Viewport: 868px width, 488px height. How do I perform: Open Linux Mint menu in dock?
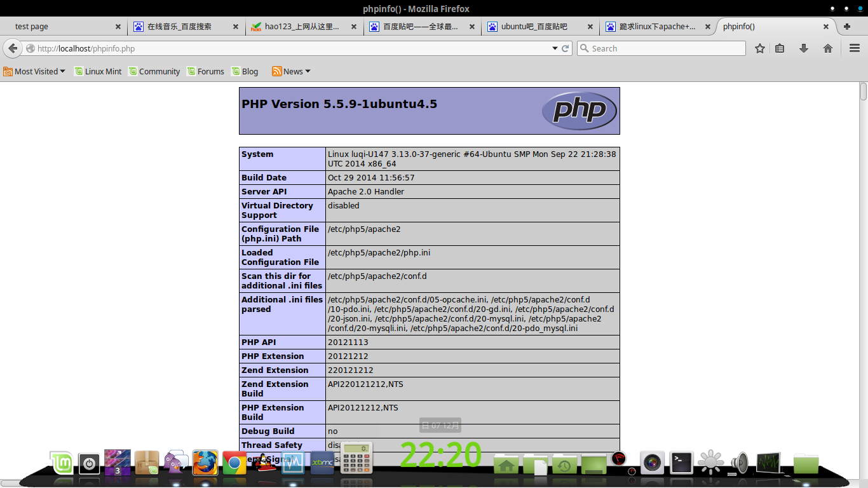[x=62, y=463]
